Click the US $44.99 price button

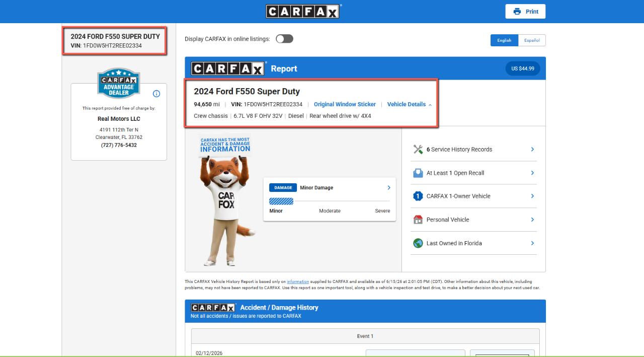coord(523,68)
